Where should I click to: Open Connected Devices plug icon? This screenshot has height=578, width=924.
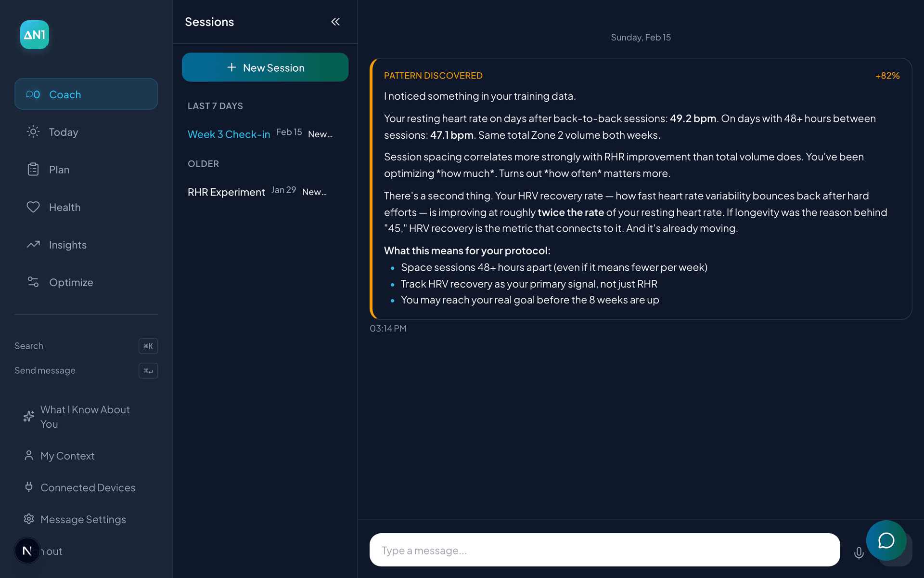point(29,487)
